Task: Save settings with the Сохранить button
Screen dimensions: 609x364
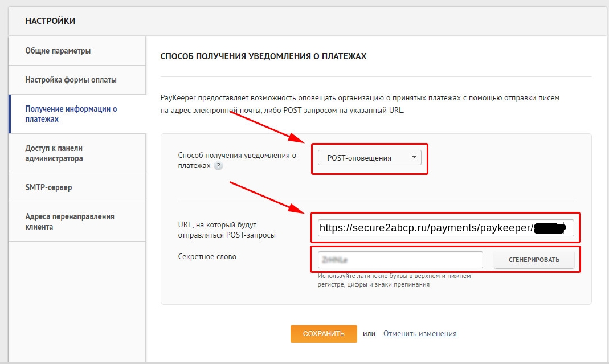Action: click(324, 334)
